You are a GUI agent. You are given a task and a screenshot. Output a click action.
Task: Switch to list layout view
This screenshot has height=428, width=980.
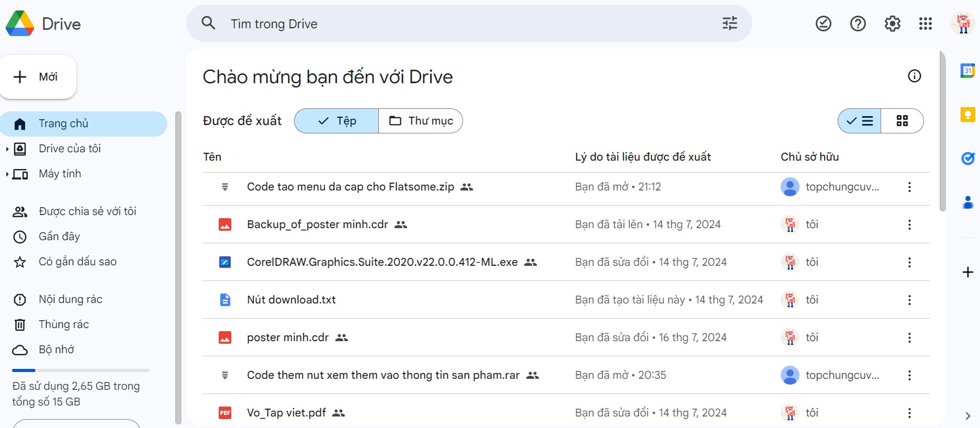coord(860,121)
